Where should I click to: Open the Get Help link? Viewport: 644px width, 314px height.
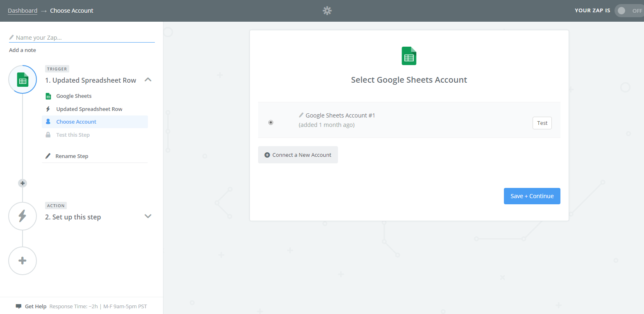36,306
